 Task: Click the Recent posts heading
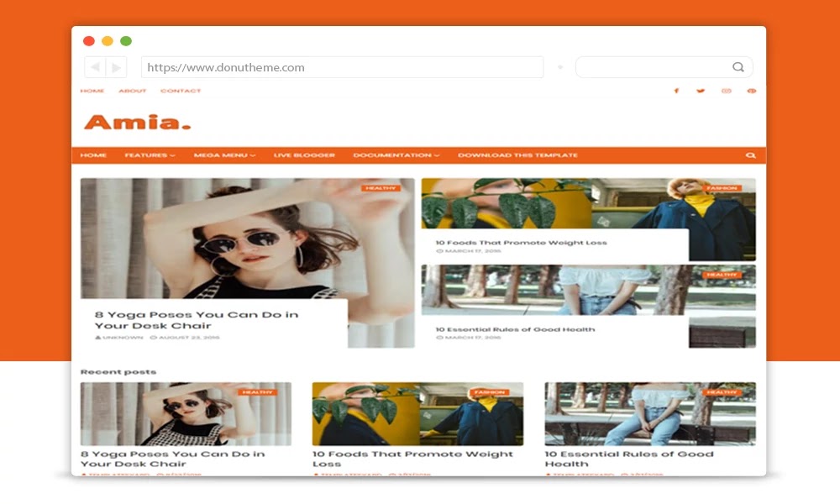118,372
